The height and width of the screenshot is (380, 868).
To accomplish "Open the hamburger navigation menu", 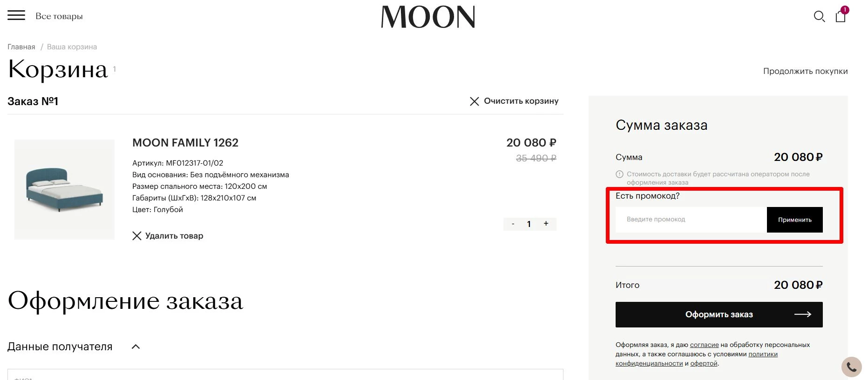I will (x=17, y=15).
